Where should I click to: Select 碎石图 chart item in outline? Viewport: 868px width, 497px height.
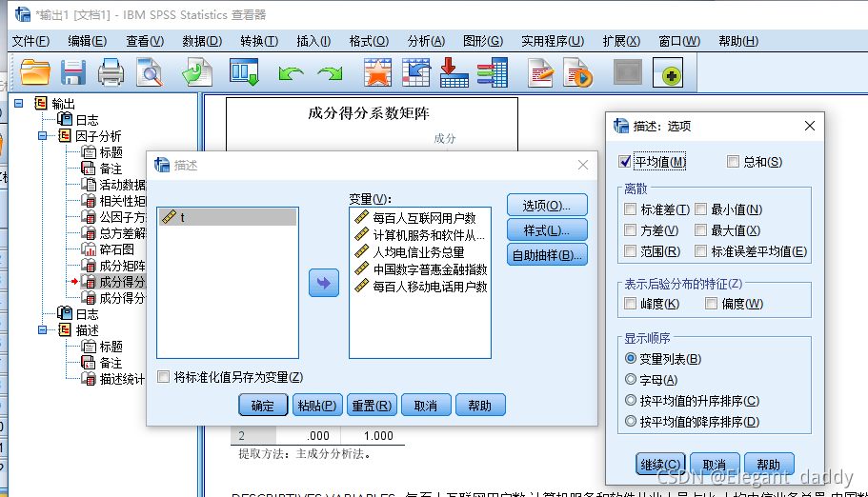[x=116, y=249]
